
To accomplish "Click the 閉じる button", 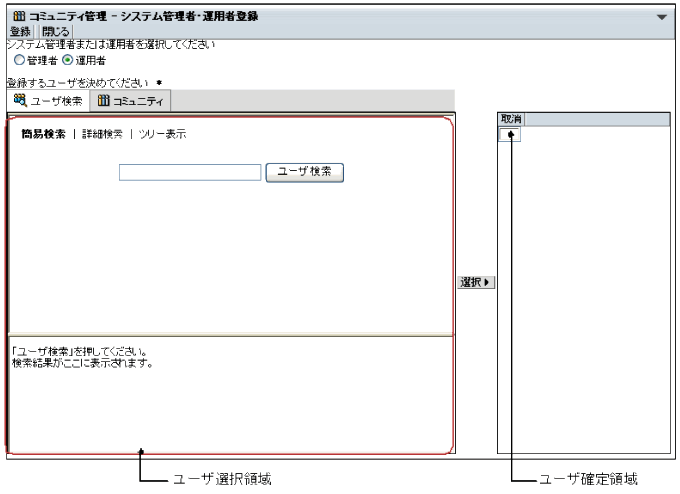I will (x=56, y=32).
